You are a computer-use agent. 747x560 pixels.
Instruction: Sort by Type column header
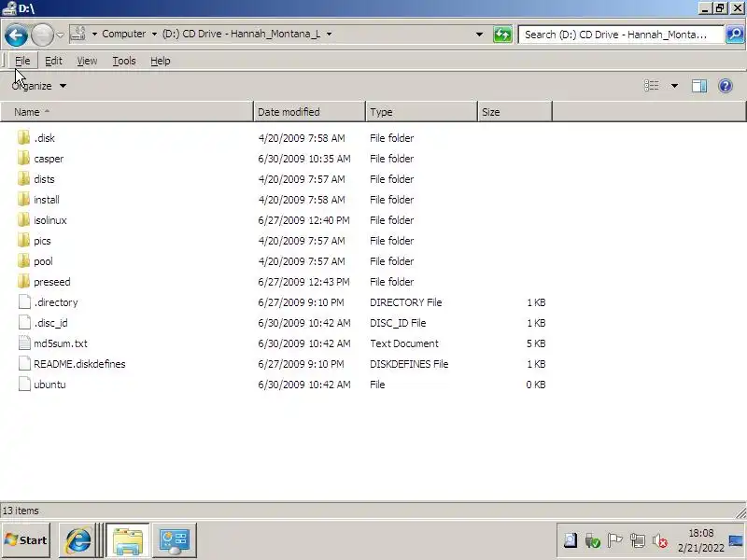(421, 112)
